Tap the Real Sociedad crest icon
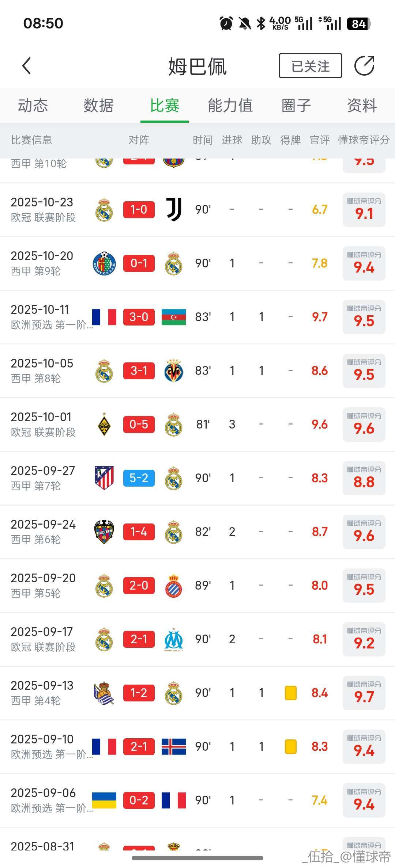Screen dimensions: 395x868 pyautogui.click(x=104, y=693)
